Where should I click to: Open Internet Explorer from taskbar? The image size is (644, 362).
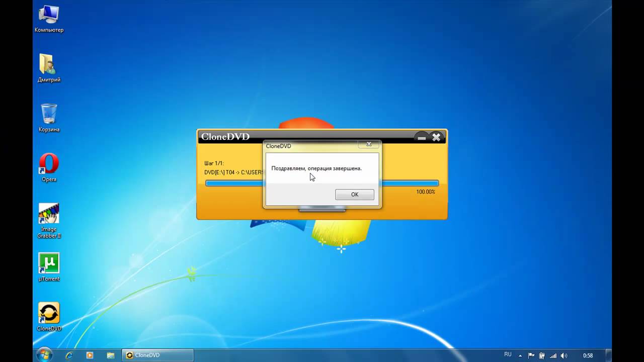[x=69, y=355]
